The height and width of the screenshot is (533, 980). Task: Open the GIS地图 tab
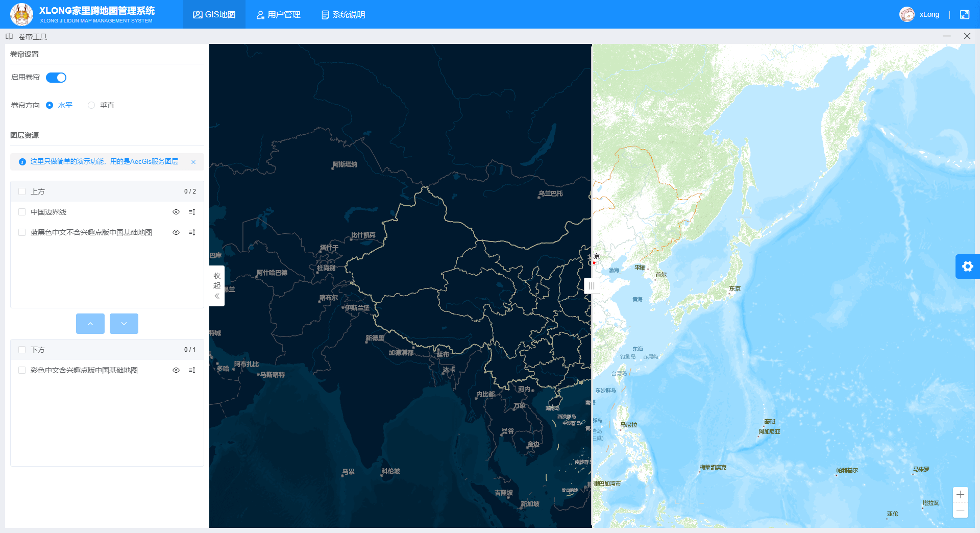coord(214,14)
